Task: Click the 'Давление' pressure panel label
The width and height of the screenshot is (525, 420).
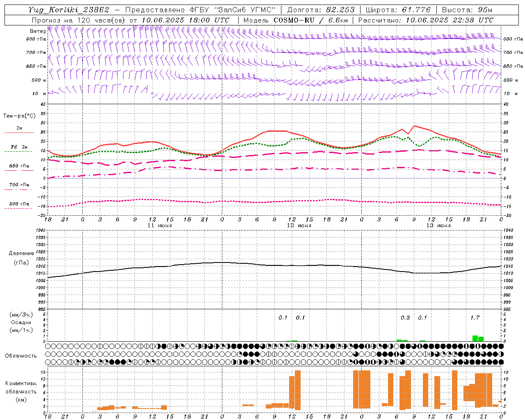Action: [x=21, y=253]
